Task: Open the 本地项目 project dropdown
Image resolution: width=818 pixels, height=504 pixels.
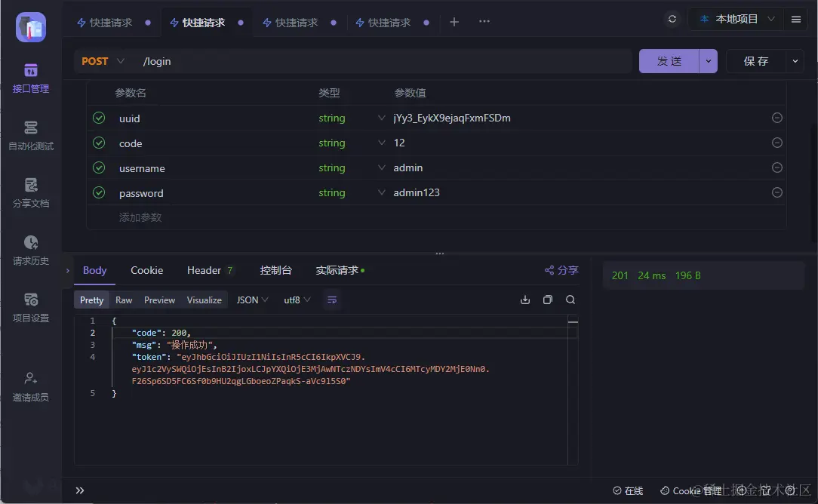Action: pyautogui.click(x=736, y=20)
